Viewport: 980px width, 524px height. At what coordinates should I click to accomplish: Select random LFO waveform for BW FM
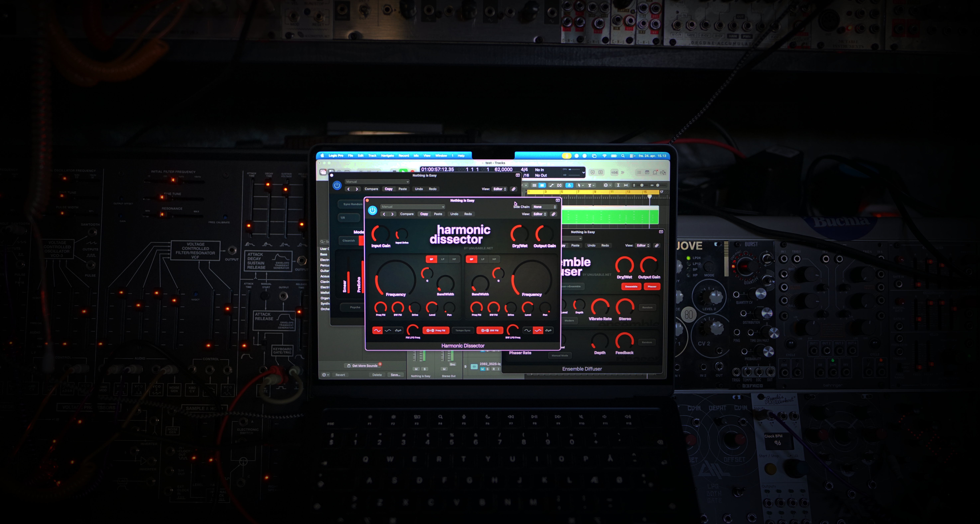pos(548,331)
